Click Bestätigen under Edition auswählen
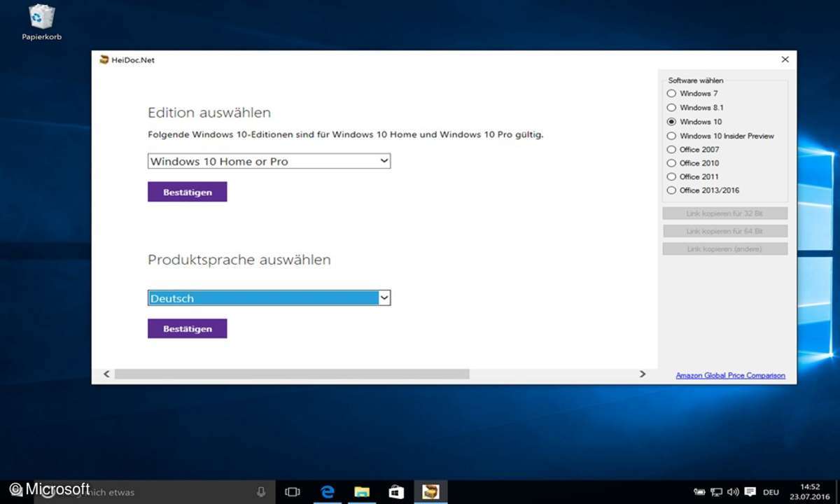840x504 pixels. click(x=187, y=192)
